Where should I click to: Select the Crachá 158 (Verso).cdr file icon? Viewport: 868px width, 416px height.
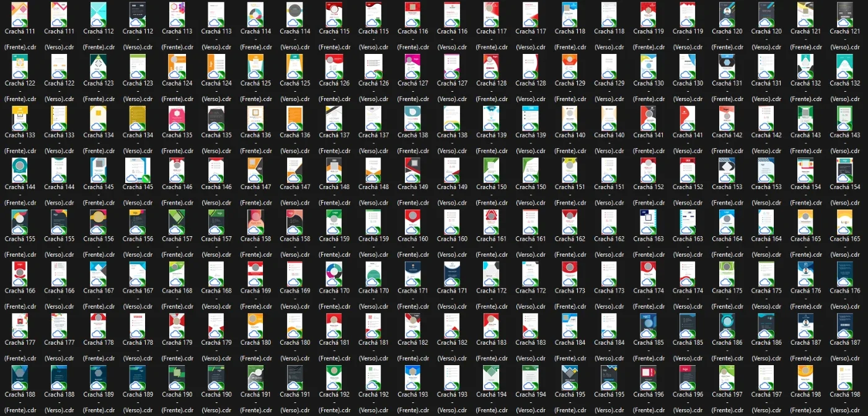(x=294, y=221)
